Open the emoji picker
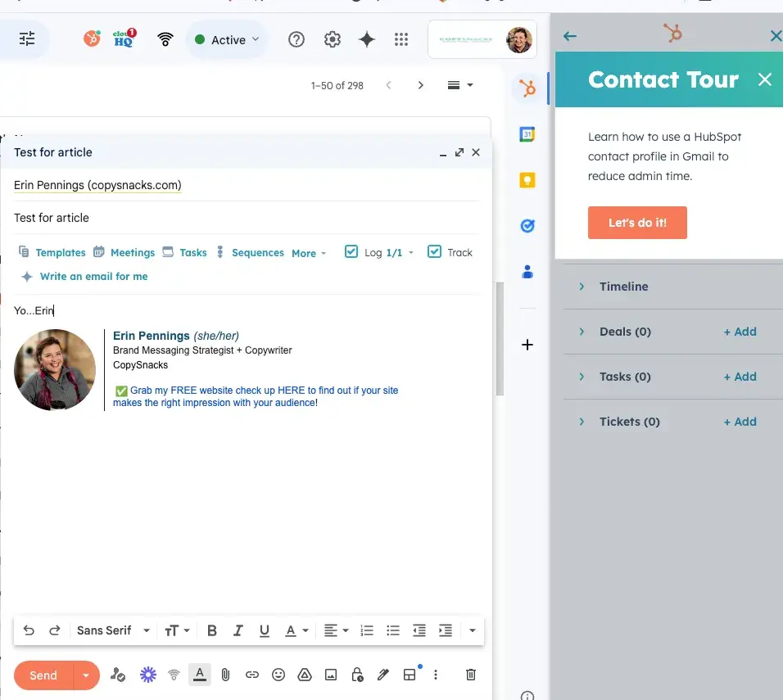 coord(278,675)
